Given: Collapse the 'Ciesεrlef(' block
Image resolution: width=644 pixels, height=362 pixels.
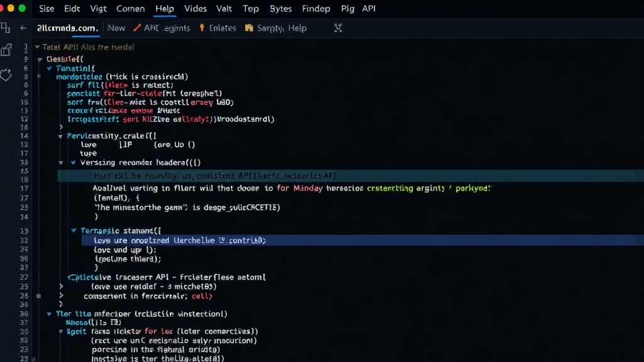Looking at the screenshot, I should pyautogui.click(x=40, y=60).
